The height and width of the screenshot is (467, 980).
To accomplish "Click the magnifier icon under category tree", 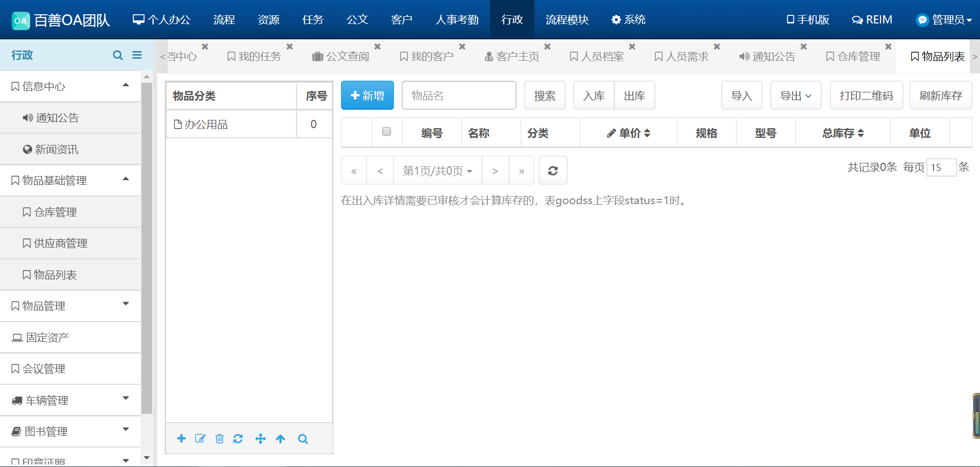I will click(303, 439).
